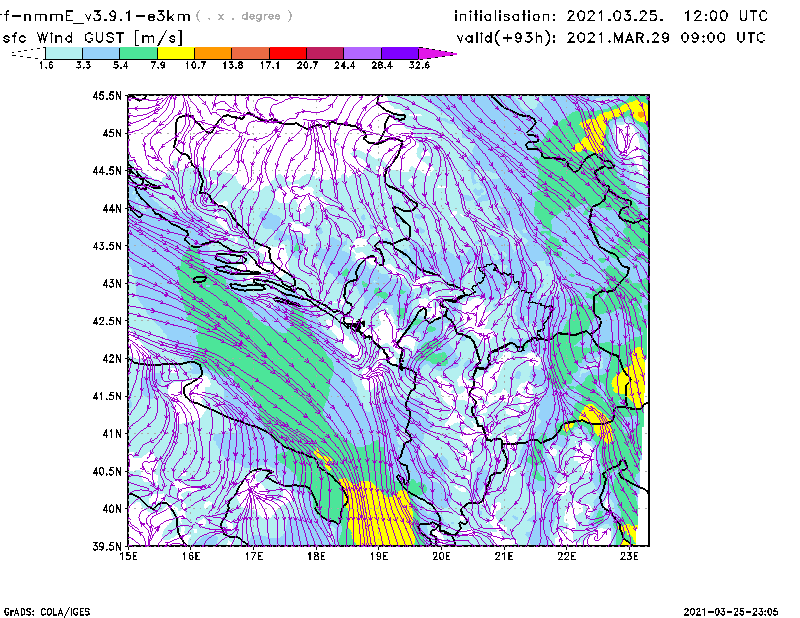The height and width of the screenshot is (618, 800).
Task: Click the green legend swatch after 5.4
Action: point(138,53)
